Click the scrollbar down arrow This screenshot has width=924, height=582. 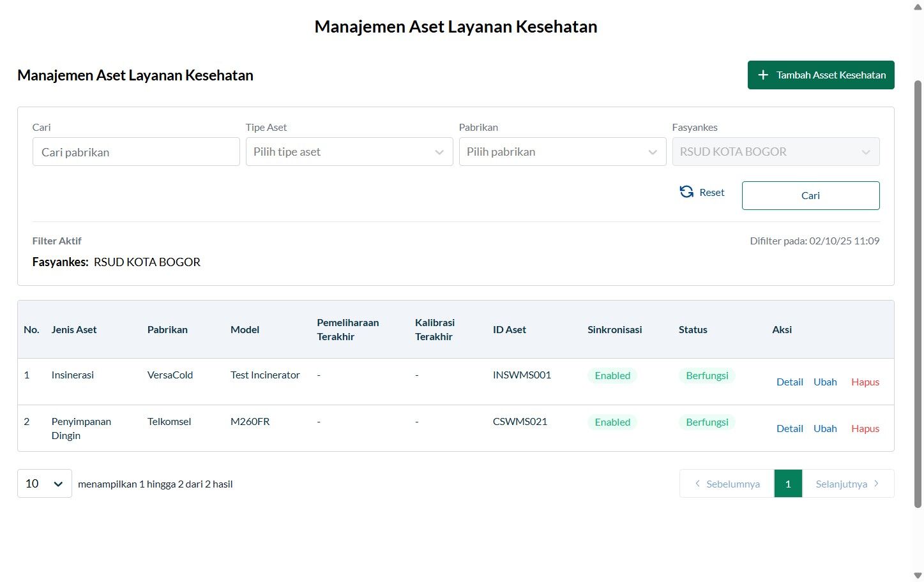[918, 576]
